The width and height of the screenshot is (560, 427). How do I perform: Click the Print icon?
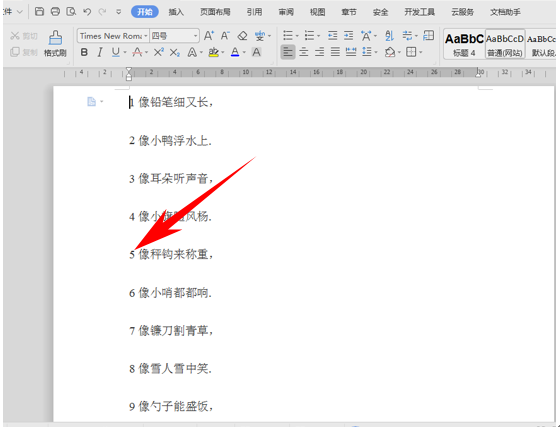[55, 12]
